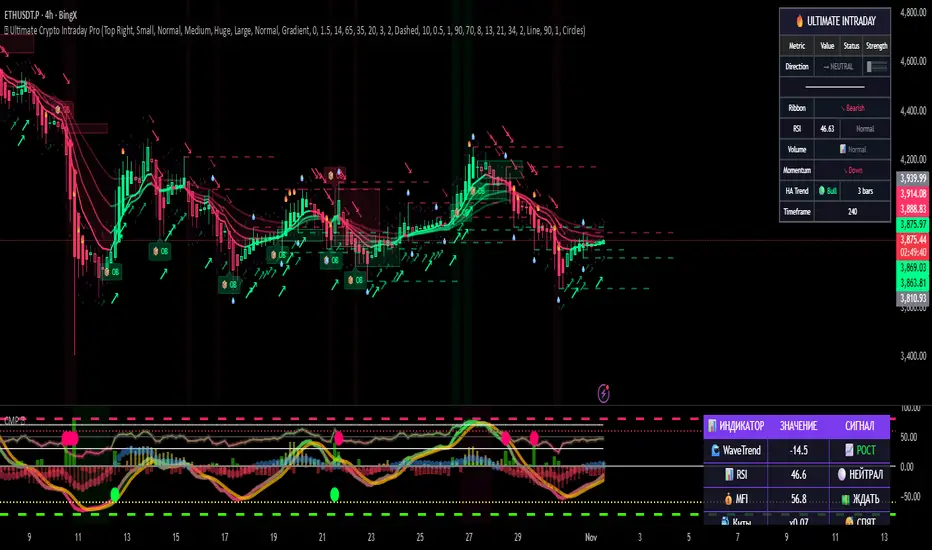This screenshot has width=932, height=550.
Task: Click the -14.5 WaveTrend value
Action: coord(798,451)
